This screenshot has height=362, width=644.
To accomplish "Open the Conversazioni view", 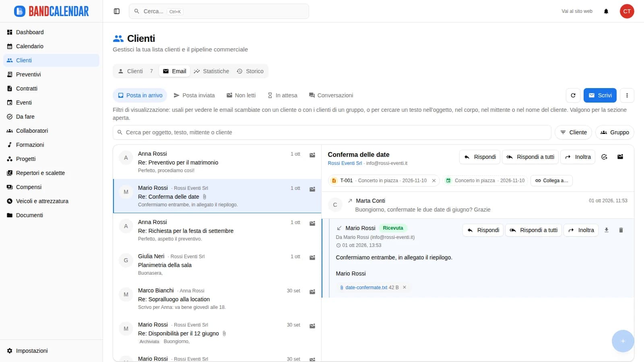I will click(331, 95).
